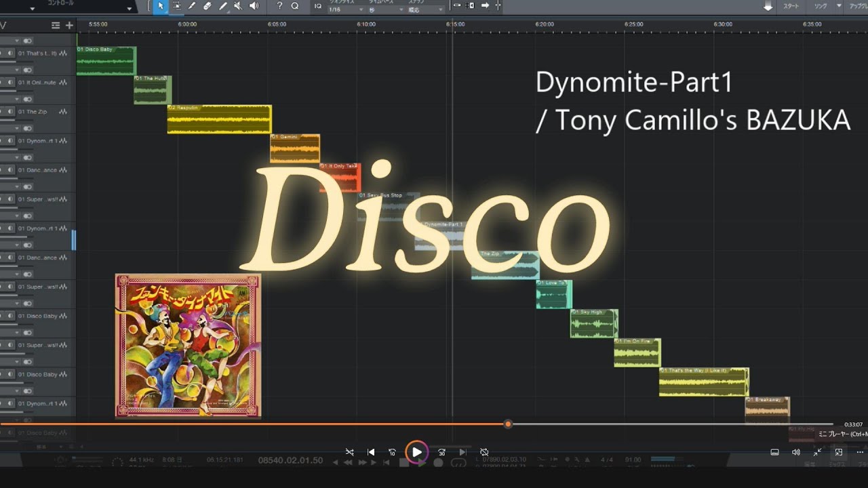Viewport: 868px width, 488px height.
Task: Toggle monitor on That's t.. track
Action: (x=11, y=54)
